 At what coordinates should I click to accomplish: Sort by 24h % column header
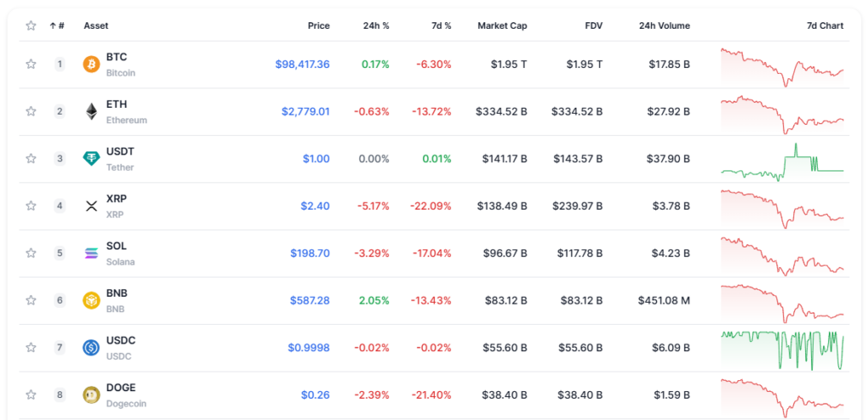[376, 25]
